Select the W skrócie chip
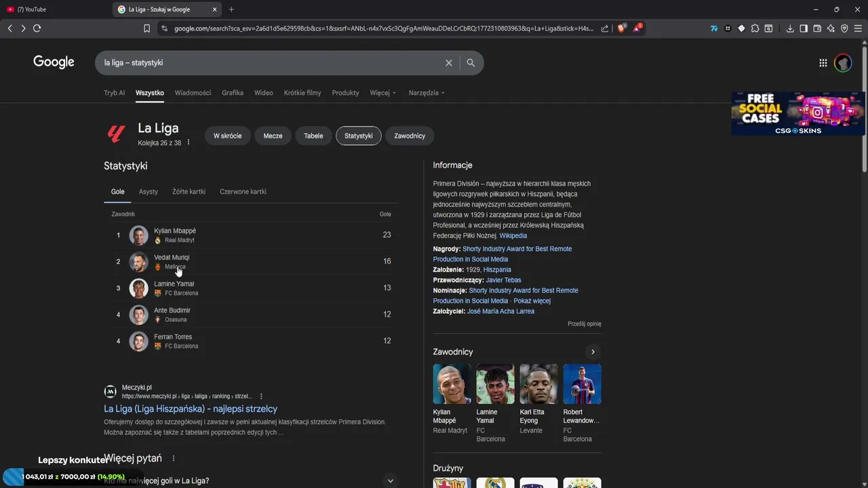 [x=227, y=136]
